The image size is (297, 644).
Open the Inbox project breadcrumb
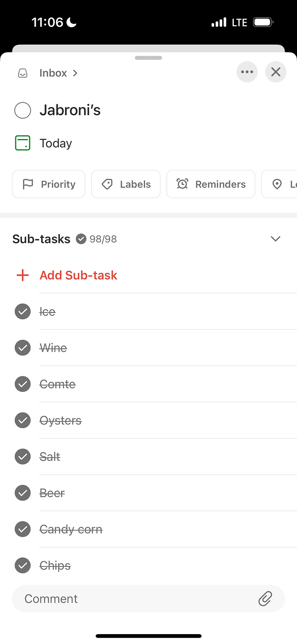58,73
